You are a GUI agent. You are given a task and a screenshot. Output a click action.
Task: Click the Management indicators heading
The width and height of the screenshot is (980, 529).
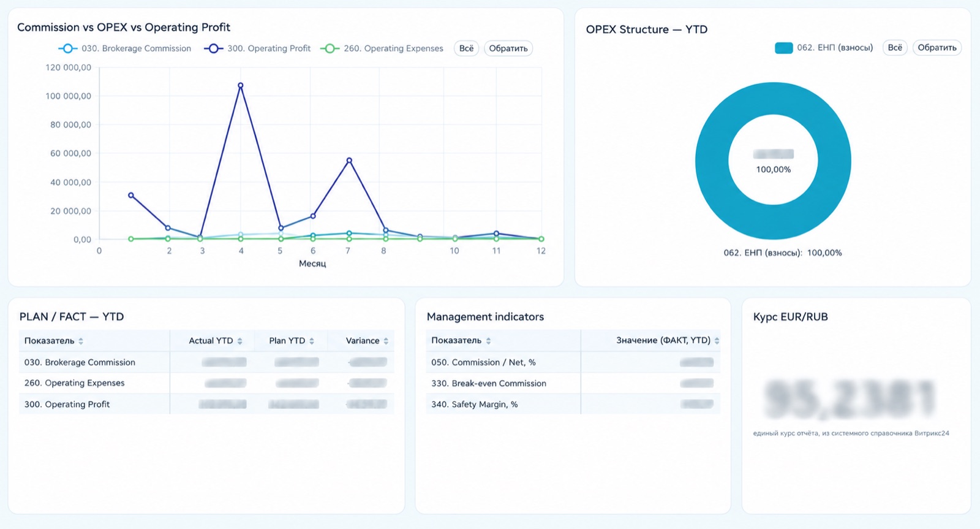[485, 317]
